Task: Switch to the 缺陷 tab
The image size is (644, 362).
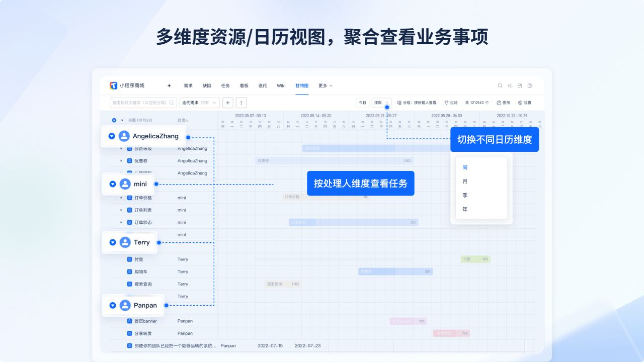Action: tap(207, 85)
